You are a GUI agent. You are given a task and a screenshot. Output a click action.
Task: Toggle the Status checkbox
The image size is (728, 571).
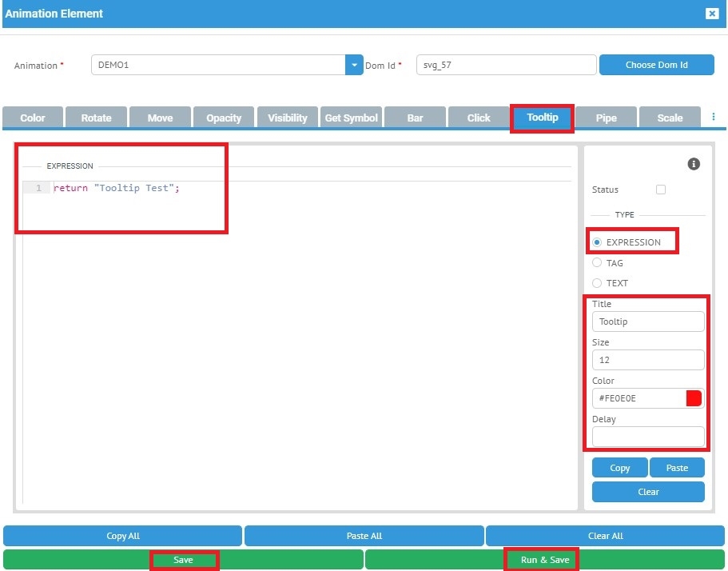click(x=660, y=190)
